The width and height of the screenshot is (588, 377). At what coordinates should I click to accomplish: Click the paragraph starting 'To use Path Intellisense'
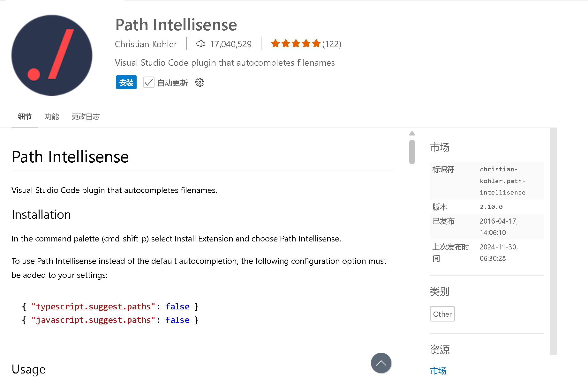(199, 268)
